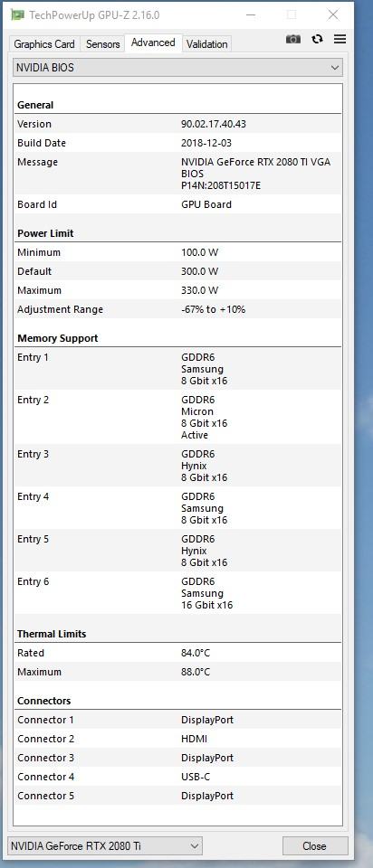Switch to the Graphics Card tab
The height and width of the screenshot is (868, 373).
[44, 43]
